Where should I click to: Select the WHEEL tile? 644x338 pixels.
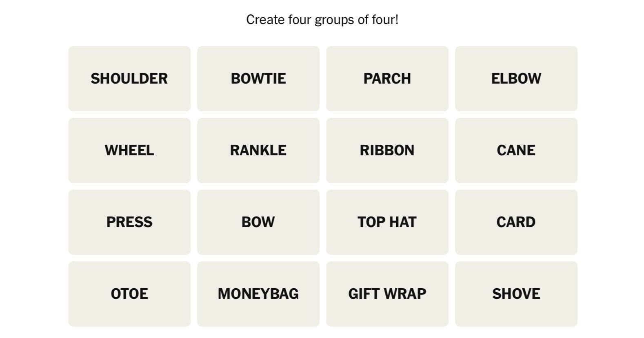pyautogui.click(x=129, y=150)
